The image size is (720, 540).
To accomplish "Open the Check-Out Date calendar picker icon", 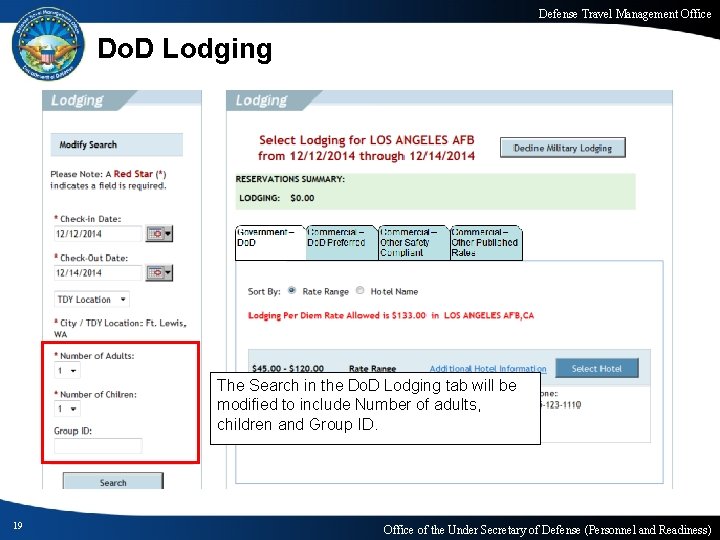I will click(159, 273).
